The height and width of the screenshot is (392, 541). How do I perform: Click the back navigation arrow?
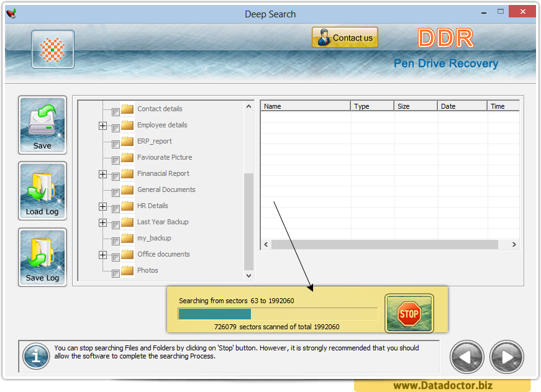coord(466,357)
